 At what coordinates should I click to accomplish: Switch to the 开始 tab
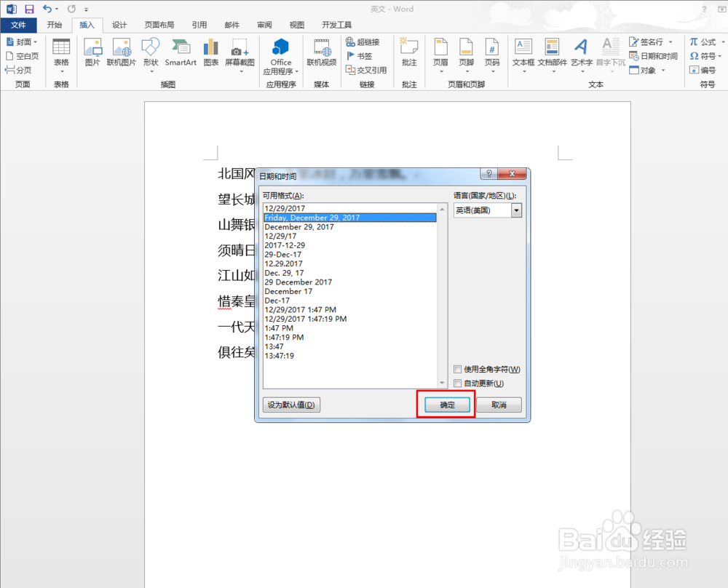[55, 25]
